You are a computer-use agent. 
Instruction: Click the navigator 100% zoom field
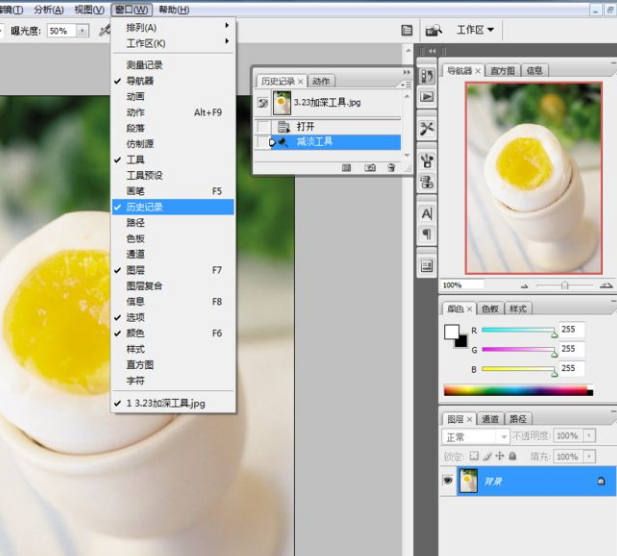[462, 285]
